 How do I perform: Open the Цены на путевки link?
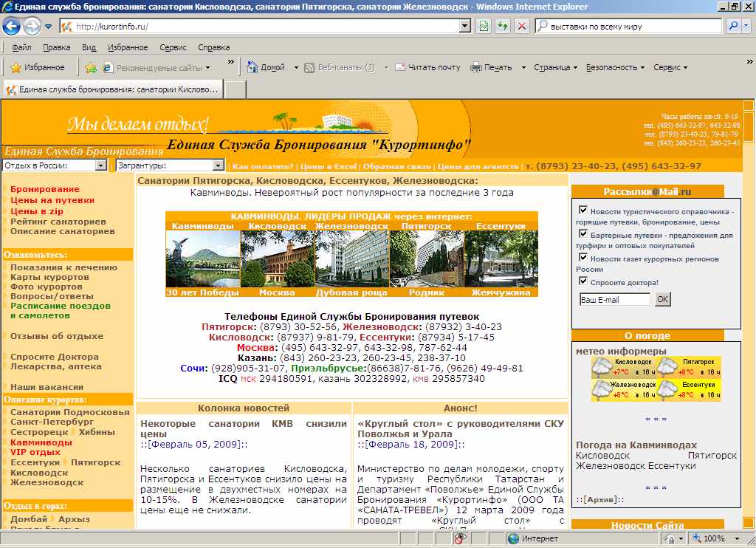tap(52, 200)
